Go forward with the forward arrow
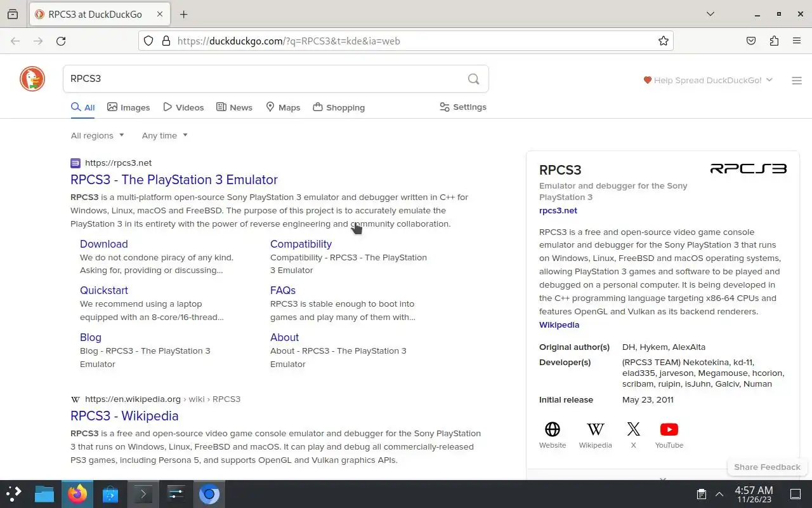The width and height of the screenshot is (812, 508). point(38,41)
